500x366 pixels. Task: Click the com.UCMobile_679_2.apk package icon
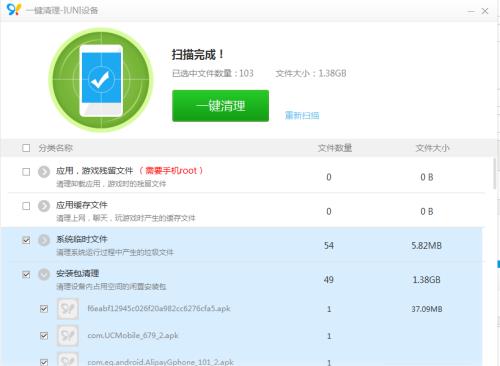tap(68, 336)
